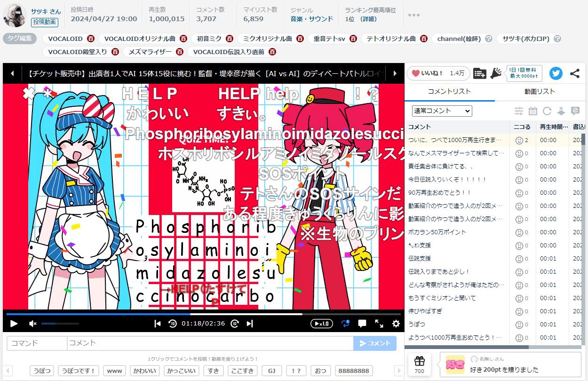Add the video to a mylist folder
The height and width of the screenshot is (381, 588).
pyautogui.click(x=479, y=73)
